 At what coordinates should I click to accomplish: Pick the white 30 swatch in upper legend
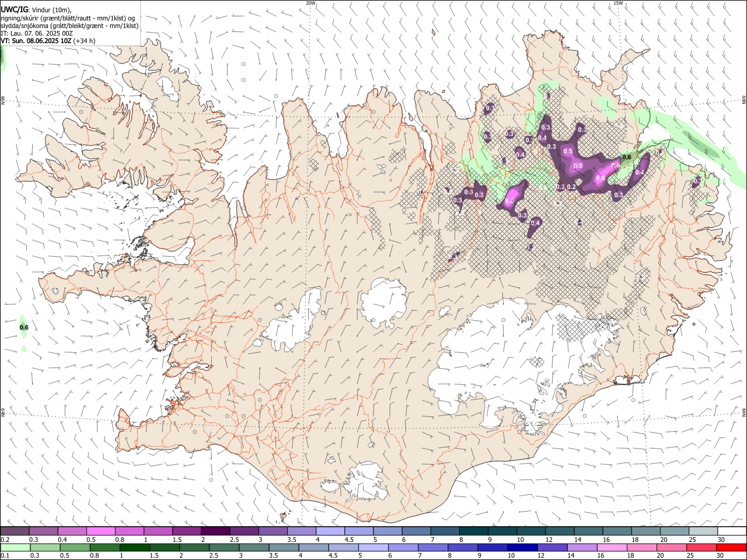(x=732, y=531)
